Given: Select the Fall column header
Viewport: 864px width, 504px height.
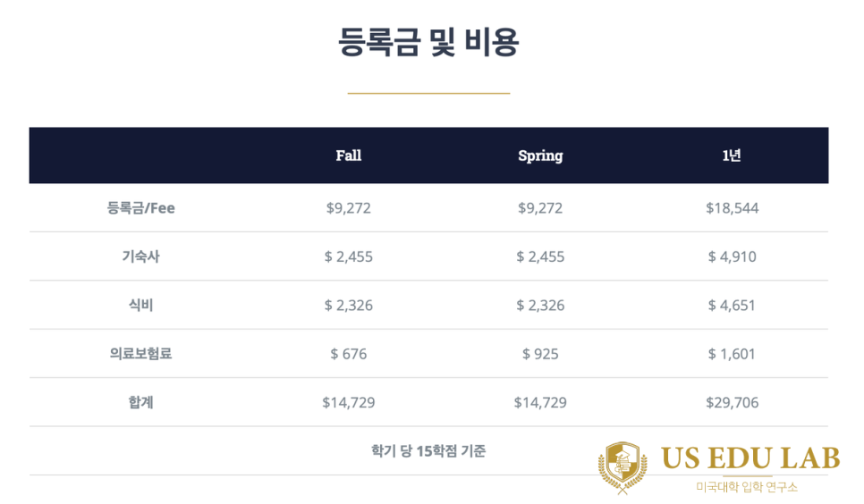Looking at the screenshot, I should (x=348, y=155).
